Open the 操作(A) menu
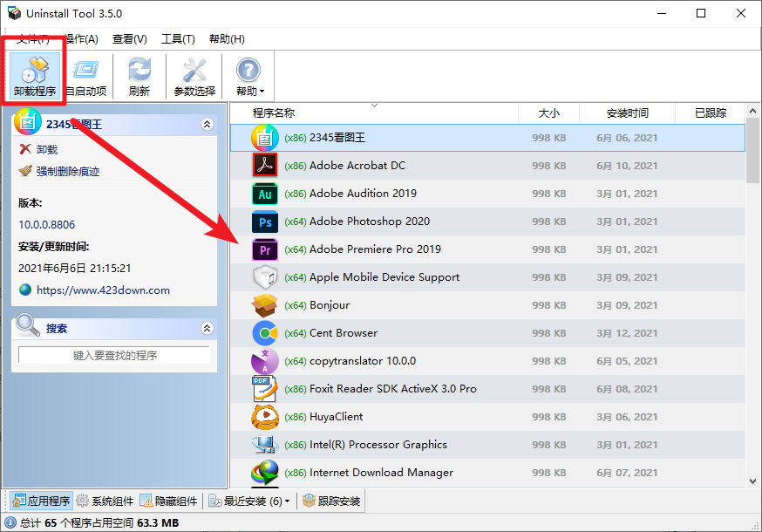Viewport: 762px width, 532px height. pyautogui.click(x=82, y=39)
